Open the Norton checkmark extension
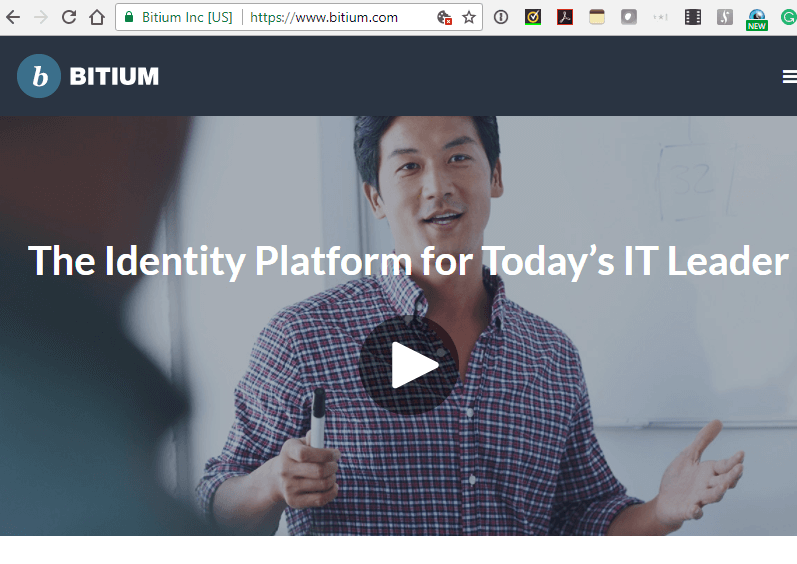Viewport: 797px width, 564px height. pos(533,17)
